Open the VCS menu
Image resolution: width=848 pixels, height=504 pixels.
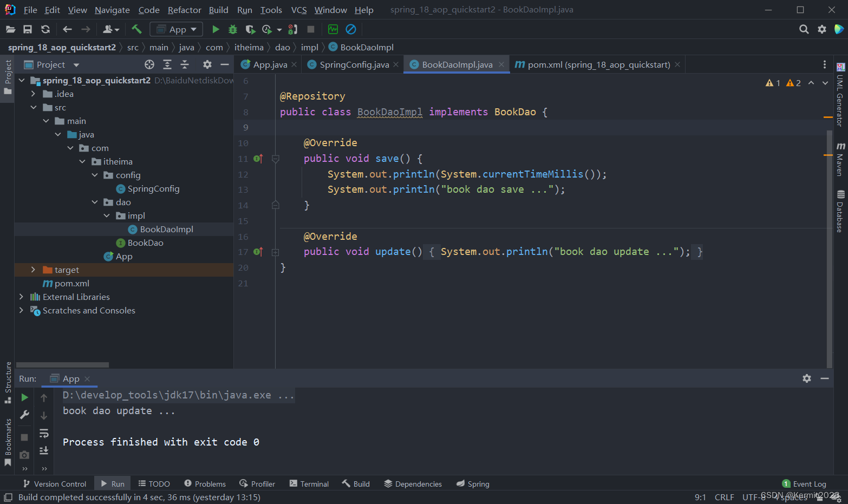click(x=299, y=10)
